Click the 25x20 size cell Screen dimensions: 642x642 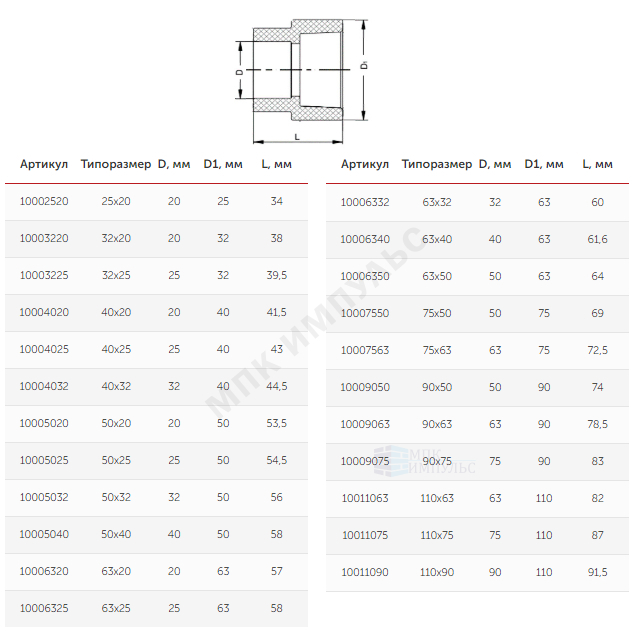point(116,201)
